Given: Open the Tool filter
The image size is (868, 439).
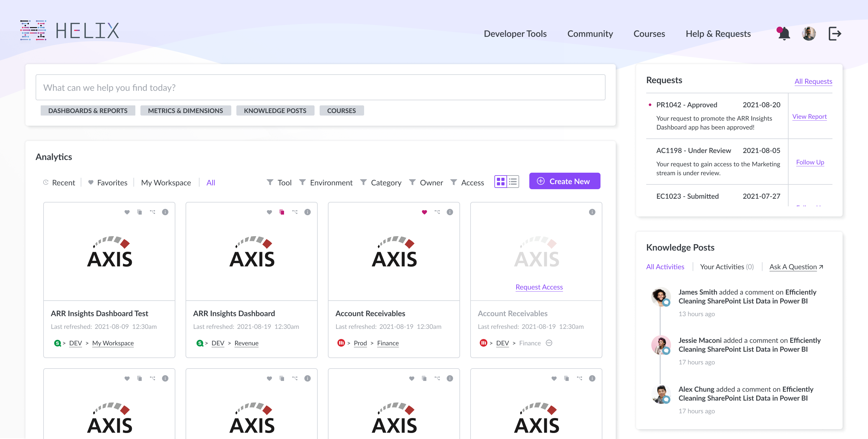Looking at the screenshot, I should click(x=279, y=183).
